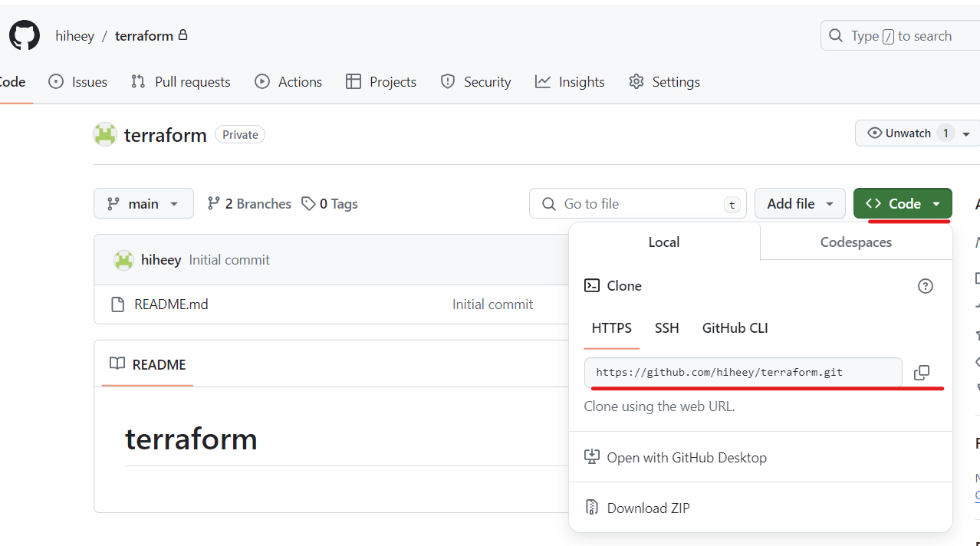Click Download ZIP
980x546 pixels.
pos(637,508)
